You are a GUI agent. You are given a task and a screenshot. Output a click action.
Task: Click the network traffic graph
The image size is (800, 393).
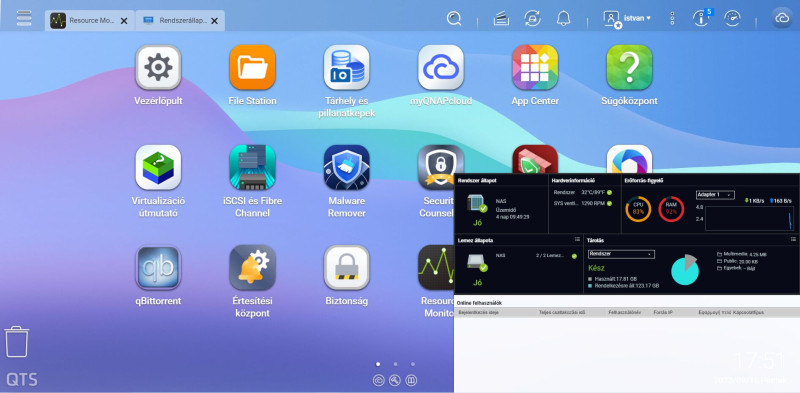pos(749,218)
